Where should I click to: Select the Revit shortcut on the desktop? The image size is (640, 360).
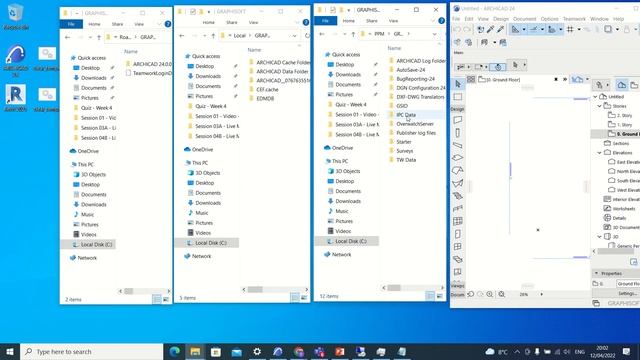coord(16,98)
